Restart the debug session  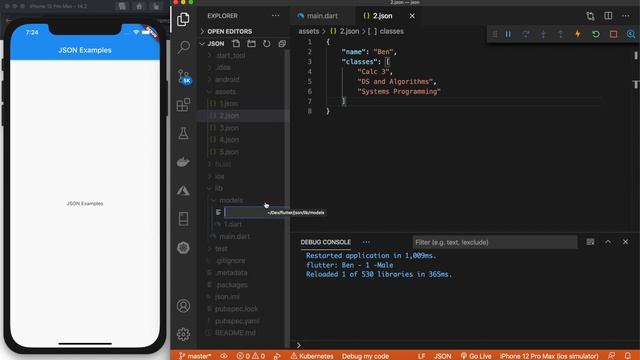[x=596, y=34]
